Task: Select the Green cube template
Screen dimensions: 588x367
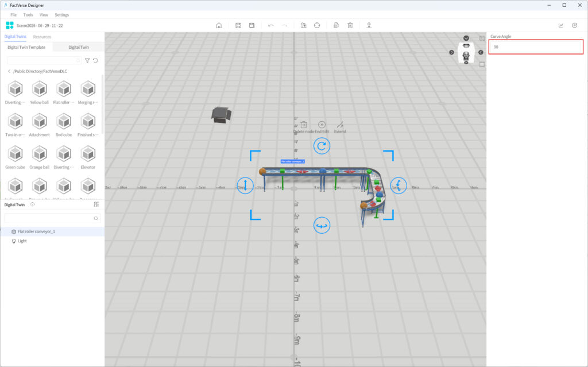Action: click(16, 157)
